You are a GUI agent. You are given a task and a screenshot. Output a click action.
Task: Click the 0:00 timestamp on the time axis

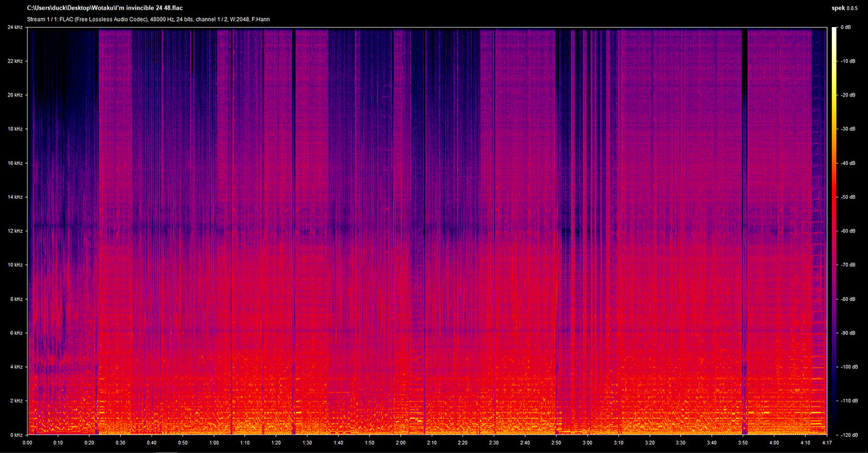point(27,442)
